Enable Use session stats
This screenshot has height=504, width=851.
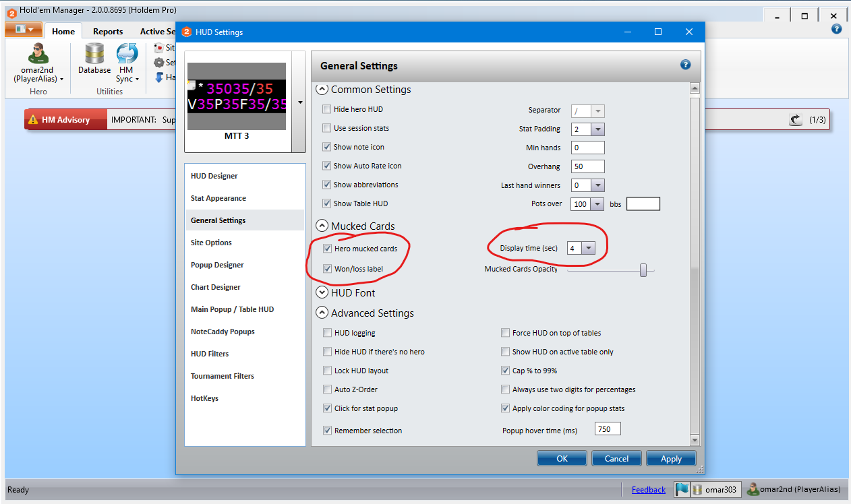327,128
